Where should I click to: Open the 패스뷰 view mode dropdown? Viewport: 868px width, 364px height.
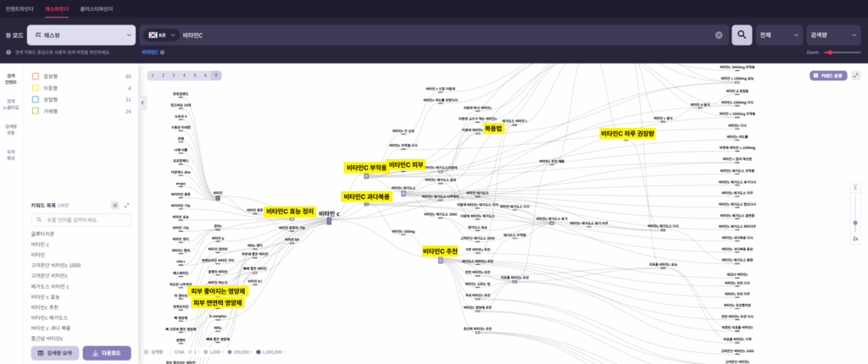click(81, 35)
